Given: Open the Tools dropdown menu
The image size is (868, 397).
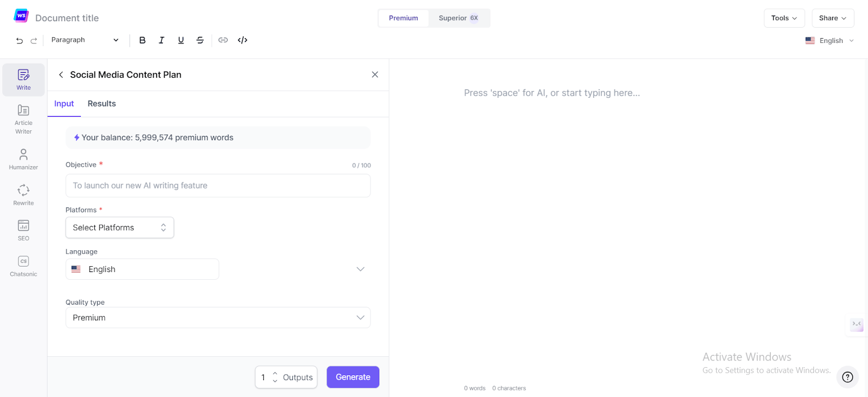Looking at the screenshot, I should (x=784, y=18).
